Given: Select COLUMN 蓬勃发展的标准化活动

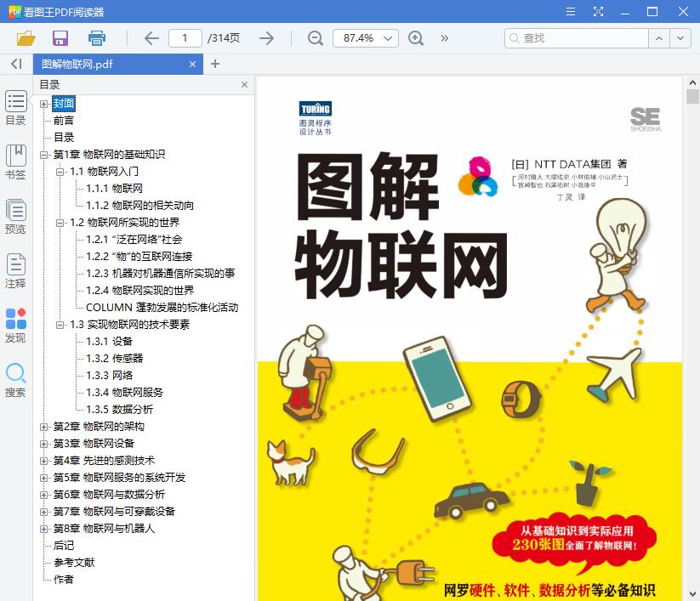Looking at the screenshot, I should pyautogui.click(x=162, y=308).
